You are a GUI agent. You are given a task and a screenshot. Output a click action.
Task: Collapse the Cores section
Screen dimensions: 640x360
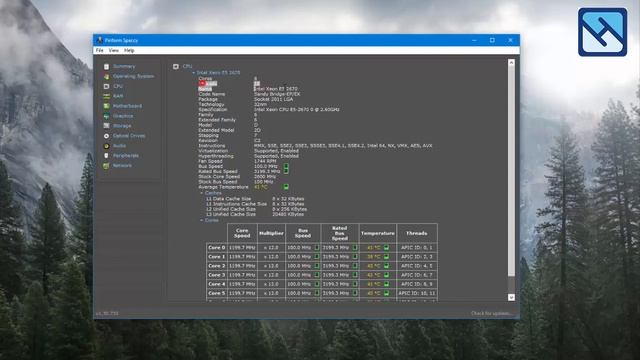click(202, 220)
